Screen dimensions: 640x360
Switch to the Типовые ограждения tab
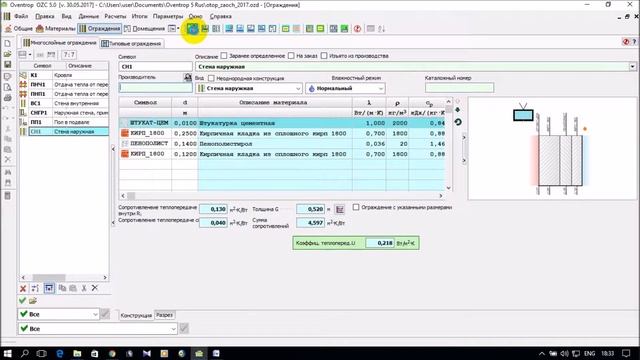(x=131, y=43)
